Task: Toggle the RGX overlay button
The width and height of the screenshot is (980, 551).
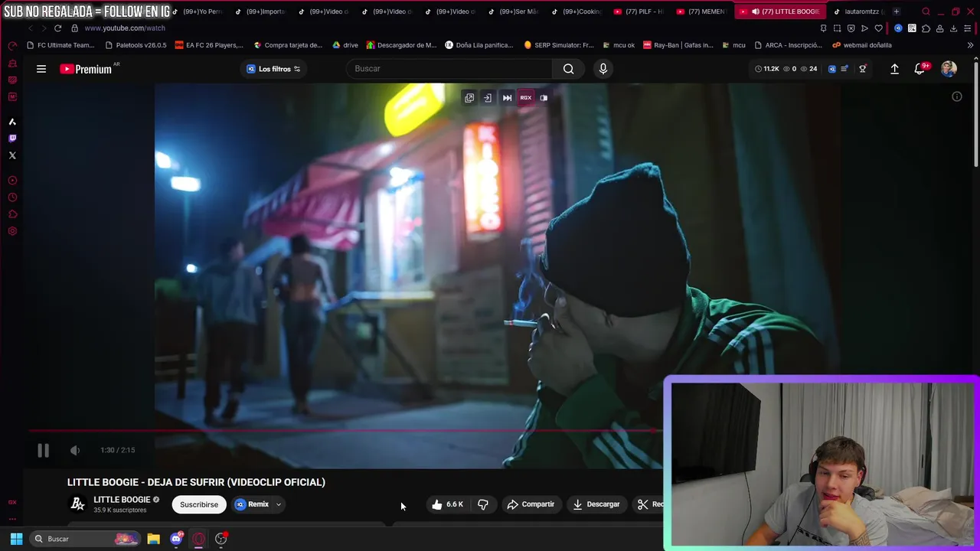Action: click(526, 98)
